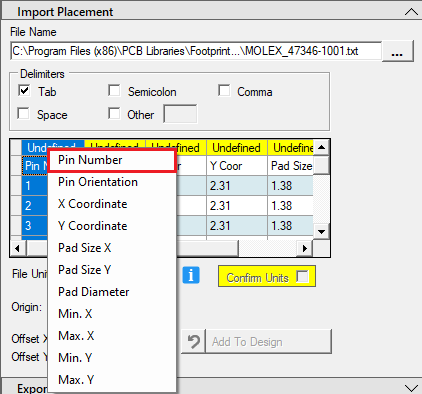Open the file browse ellipsis button

click(397, 51)
